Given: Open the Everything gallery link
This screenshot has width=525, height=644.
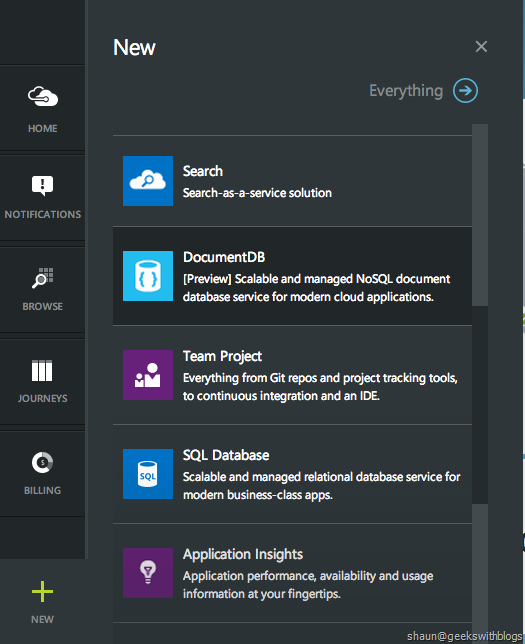Looking at the screenshot, I should pos(406,91).
